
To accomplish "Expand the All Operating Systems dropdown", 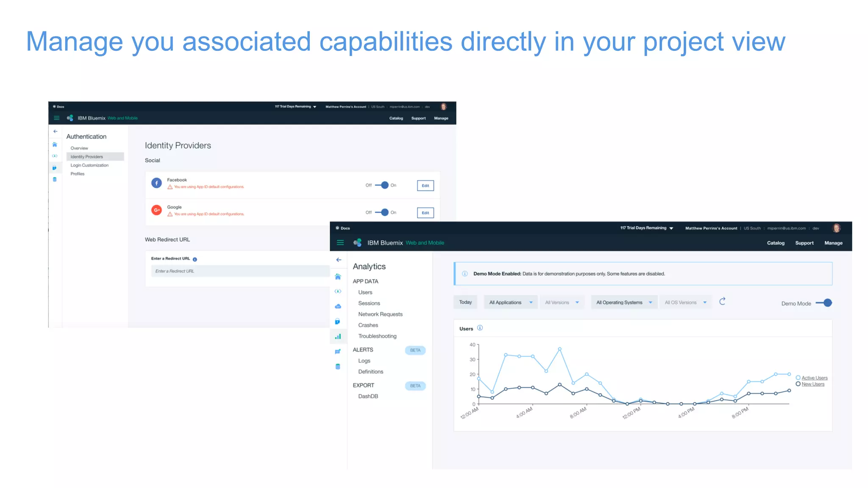I will click(624, 302).
